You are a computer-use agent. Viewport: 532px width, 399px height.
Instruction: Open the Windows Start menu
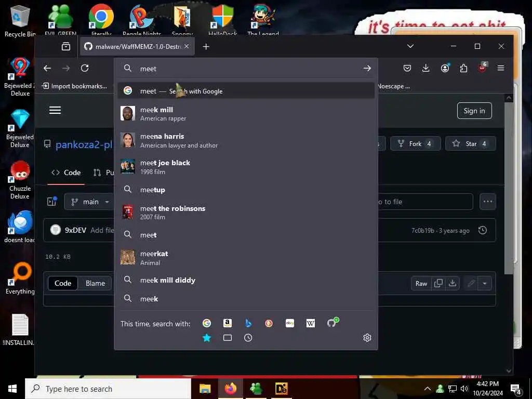12,389
